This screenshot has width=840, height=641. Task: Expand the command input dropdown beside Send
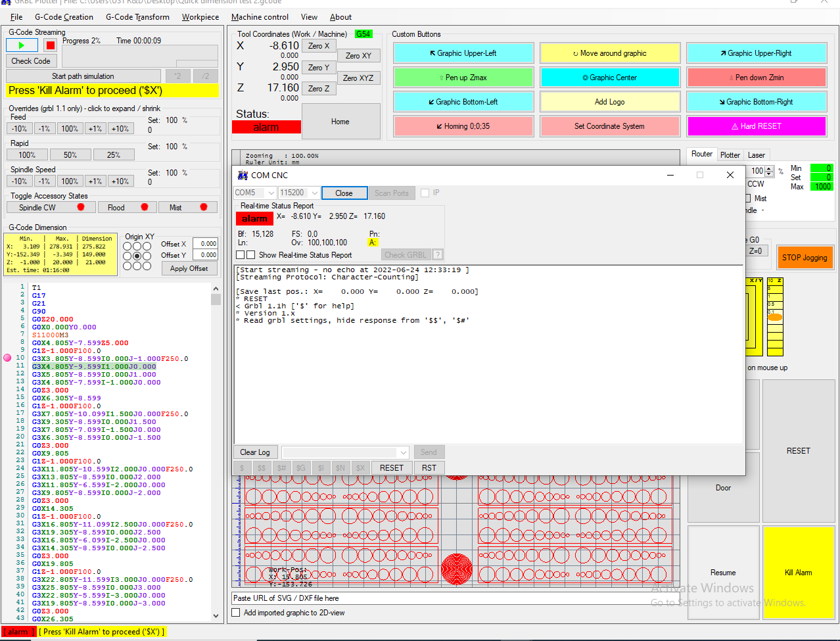tap(403, 452)
